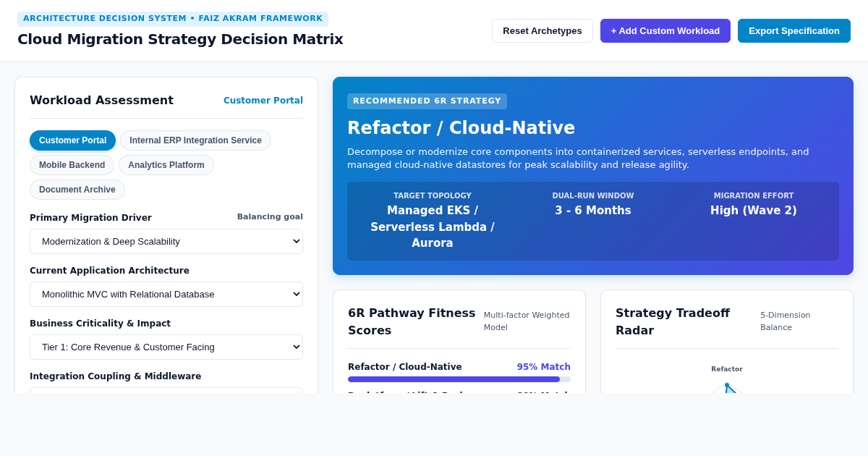Open the Primary Migration Driver dropdown
The height and width of the screenshot is (456, 868).
[166, 241]
